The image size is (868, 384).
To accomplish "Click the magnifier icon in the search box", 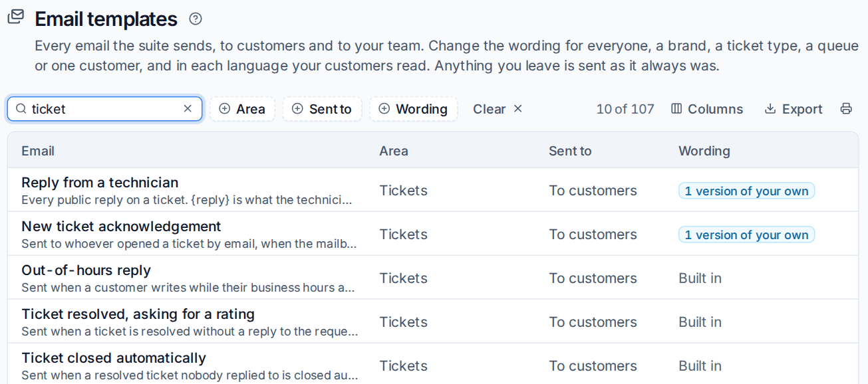I will [x=21, y=109].
